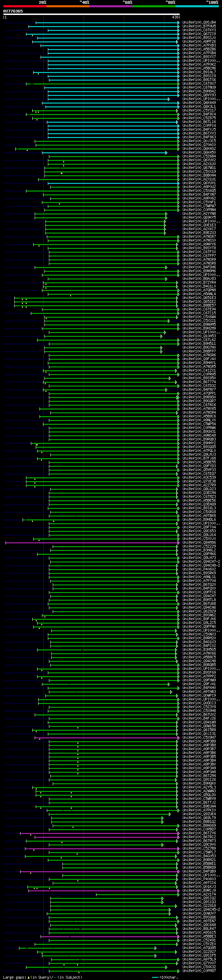Viewport: 222px width, 980px height.
Task: Open hit UniRef100_A7PXB3
Action: (199, 45)
